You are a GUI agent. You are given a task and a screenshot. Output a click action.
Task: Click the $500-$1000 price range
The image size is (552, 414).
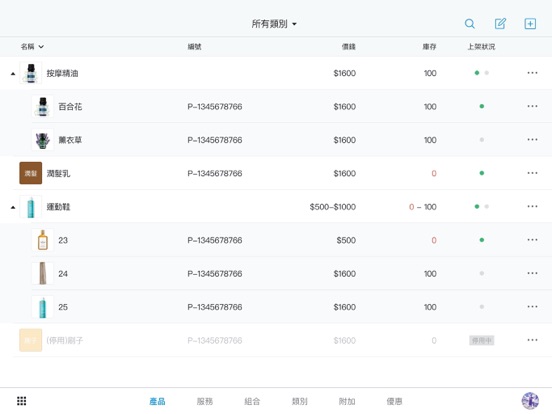pos(333,207)
